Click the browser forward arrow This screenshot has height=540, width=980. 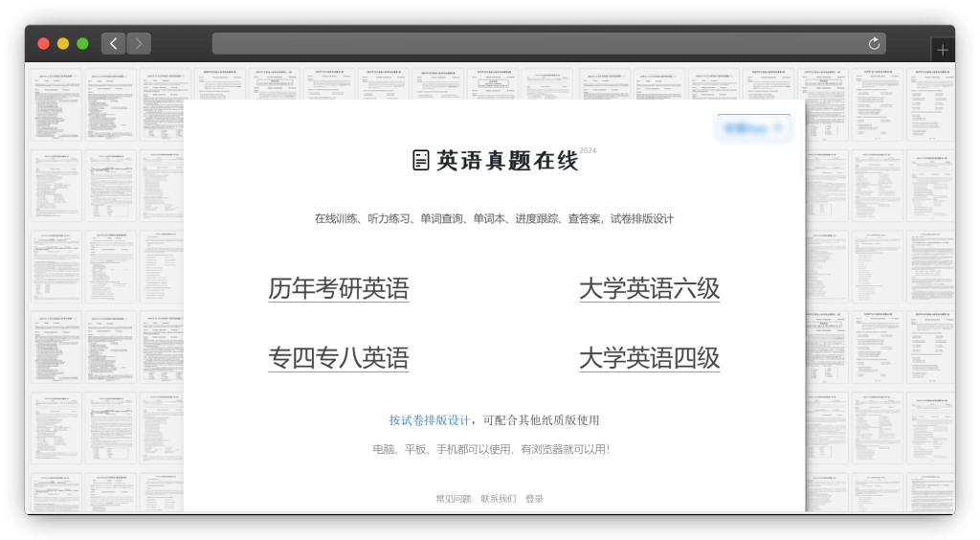[x=139, y=43]
